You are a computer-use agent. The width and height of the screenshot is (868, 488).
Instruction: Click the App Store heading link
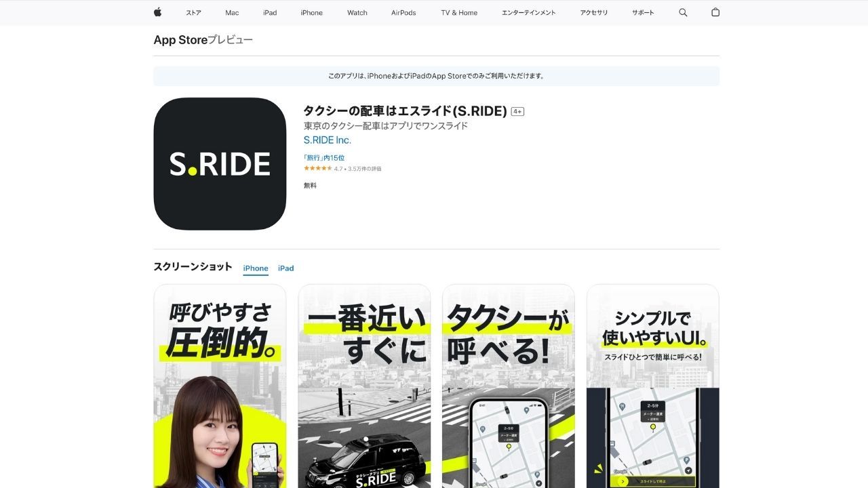pyautogui.click(x=180, y=40)
